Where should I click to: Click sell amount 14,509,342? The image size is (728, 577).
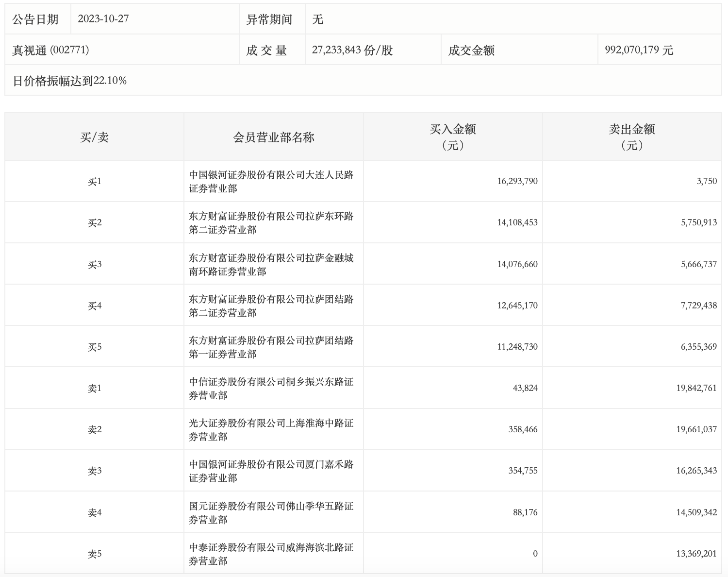point(696,512)
